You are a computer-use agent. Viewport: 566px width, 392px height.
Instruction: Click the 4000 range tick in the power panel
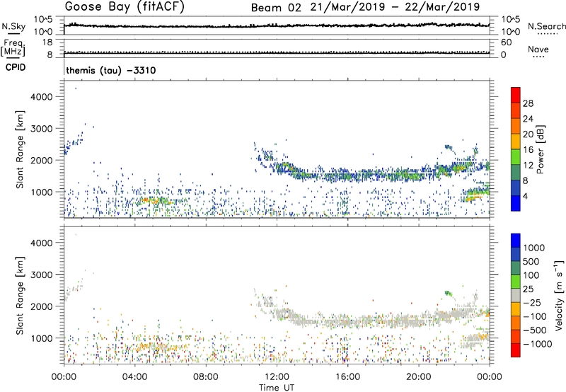point(42,97)
